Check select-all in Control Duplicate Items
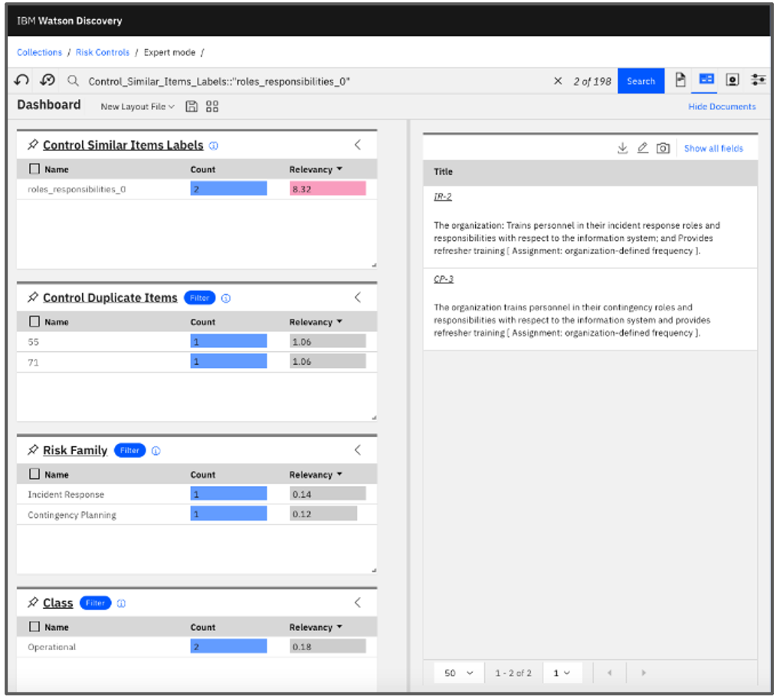This screenshot has height=700, width=777. click(34, 322)
